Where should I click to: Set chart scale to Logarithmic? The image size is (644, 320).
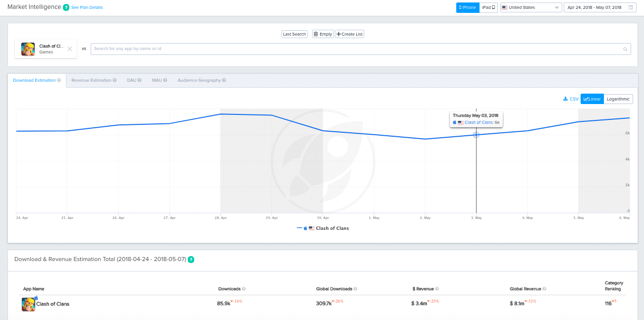pyautogui.click(x=618, y=99)
